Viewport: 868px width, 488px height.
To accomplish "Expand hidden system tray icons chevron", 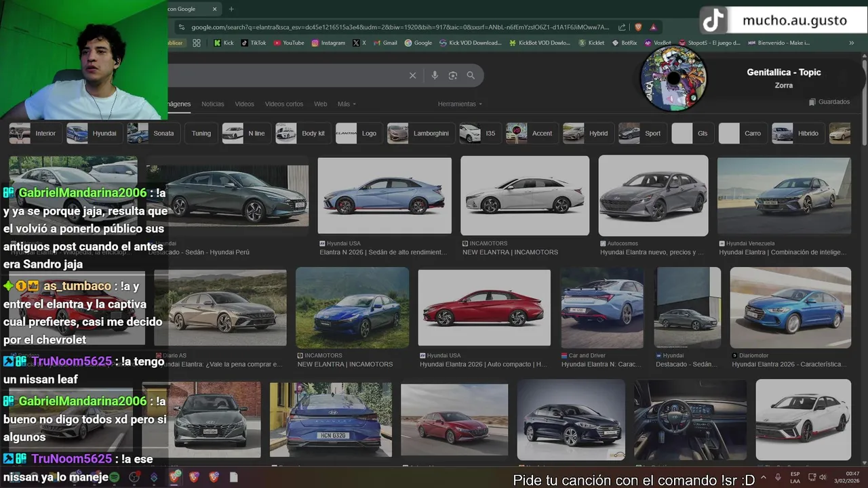I will (x=764, y=477).
